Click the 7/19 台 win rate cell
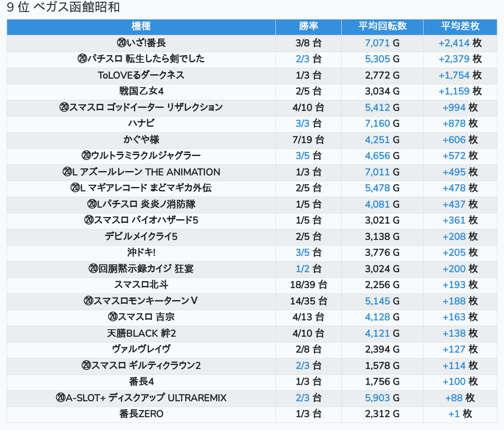Image resolution: width=504 pixels, height=430 pixels. pyautogui.click(x=308, y=140)
